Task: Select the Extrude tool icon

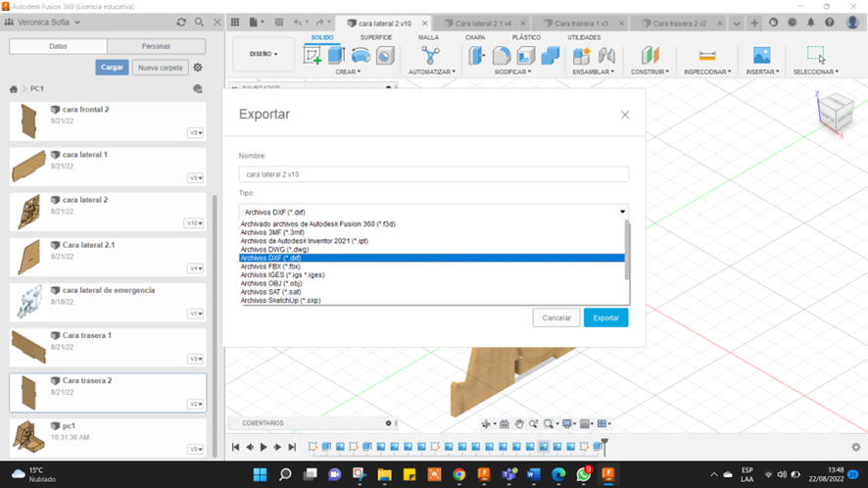Action: [336, 56]
